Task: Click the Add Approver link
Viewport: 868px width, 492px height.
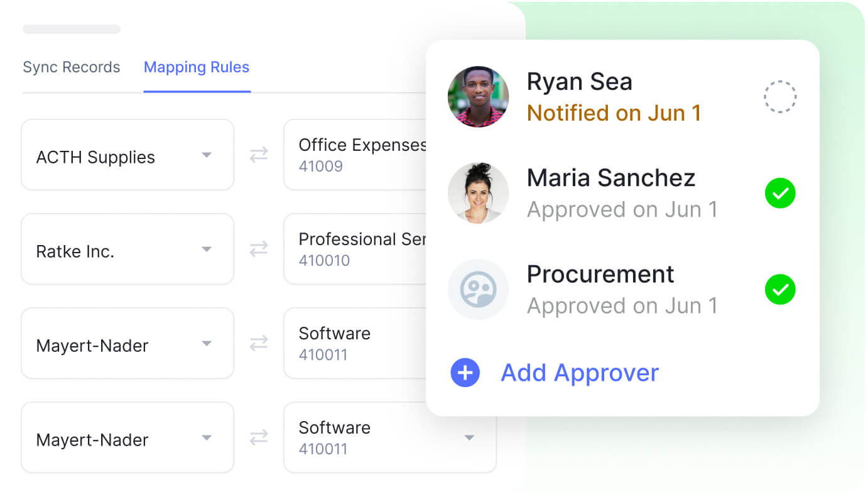Action: (x=579, y=373)
